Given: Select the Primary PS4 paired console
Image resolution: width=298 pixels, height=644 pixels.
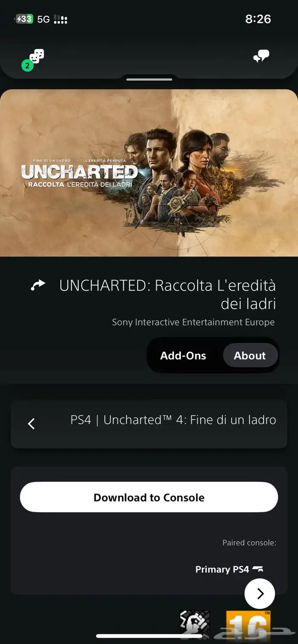Looking at the screenshot, I should coord(229,569).
